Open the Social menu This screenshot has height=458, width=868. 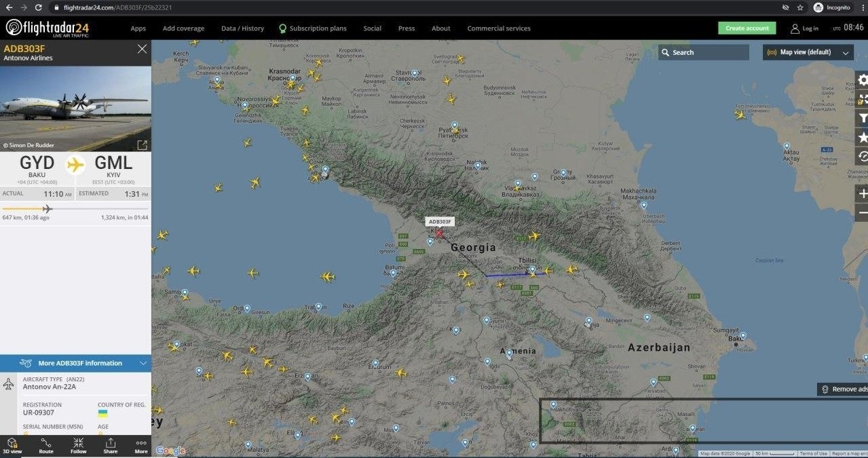372,28
